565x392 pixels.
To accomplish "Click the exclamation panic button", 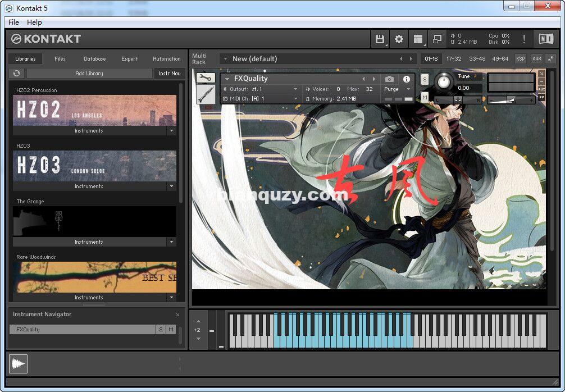I will point(524,39).
